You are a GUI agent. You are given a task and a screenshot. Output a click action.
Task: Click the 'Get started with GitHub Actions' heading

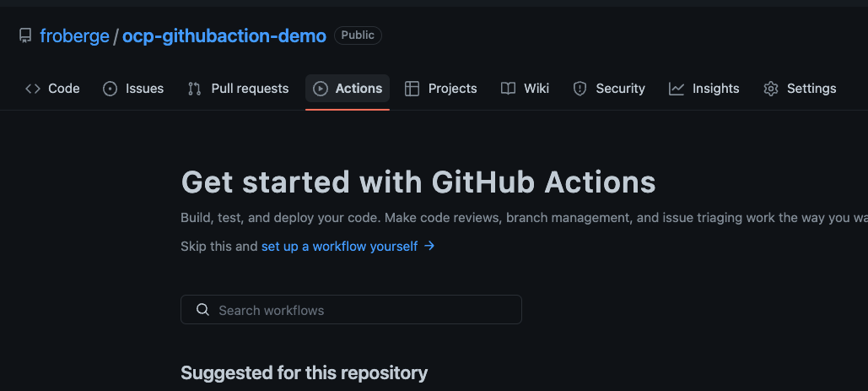coord(418,182)
